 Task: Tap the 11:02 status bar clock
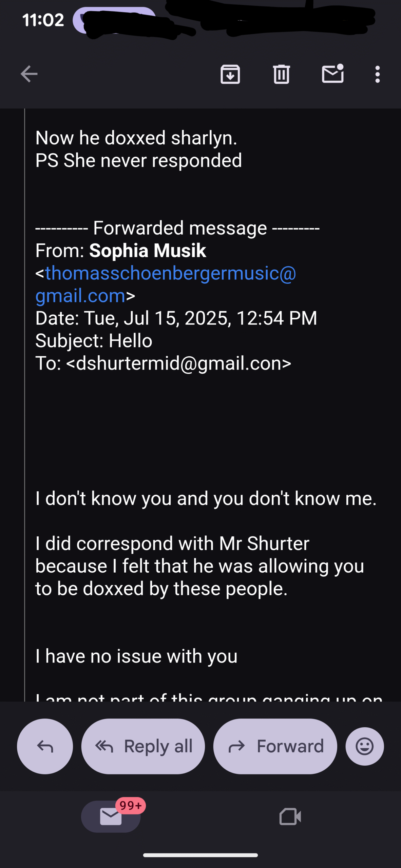coord(43,20)
